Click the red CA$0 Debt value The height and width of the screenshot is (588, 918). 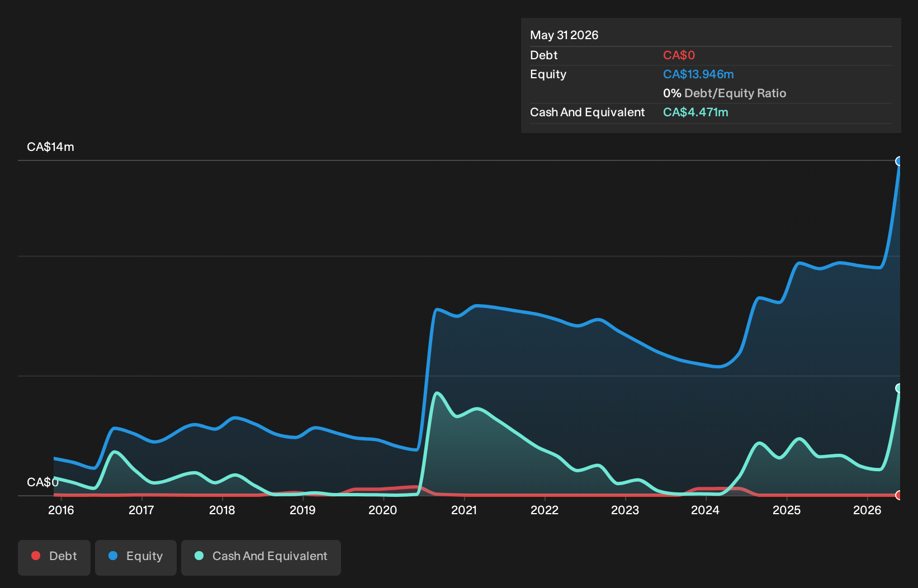[679, 55]
